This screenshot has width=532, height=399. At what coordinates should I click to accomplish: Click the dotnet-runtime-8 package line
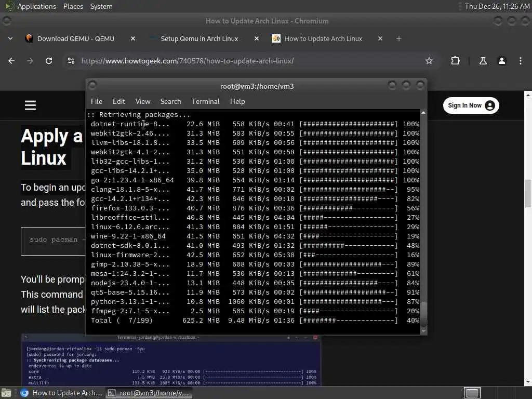(x=255, y=124)
